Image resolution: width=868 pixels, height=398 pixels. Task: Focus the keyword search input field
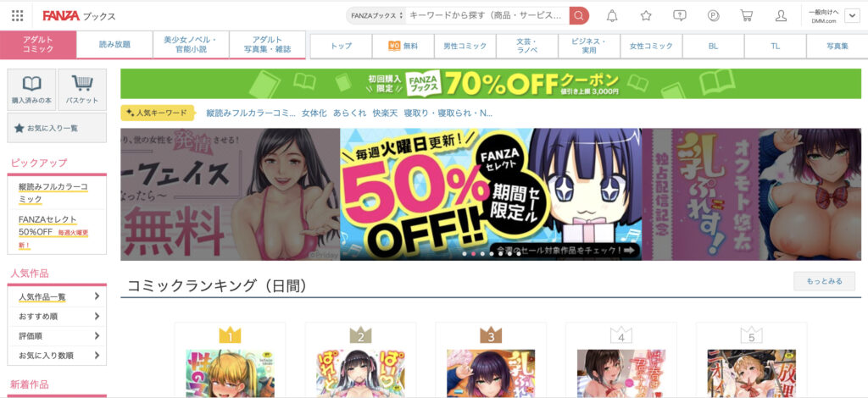click(487, 15)
